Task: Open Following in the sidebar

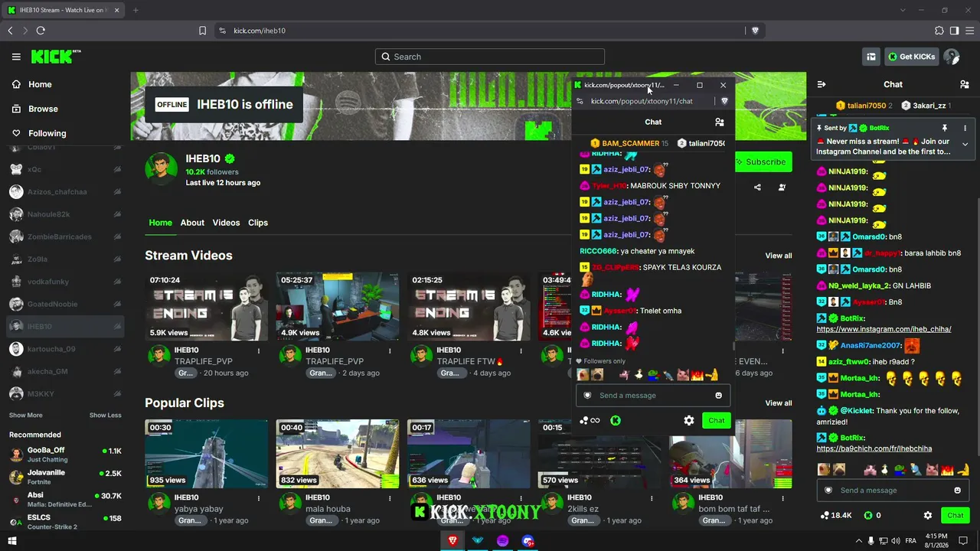Action: pyautogui.click(x=47, y=133)
